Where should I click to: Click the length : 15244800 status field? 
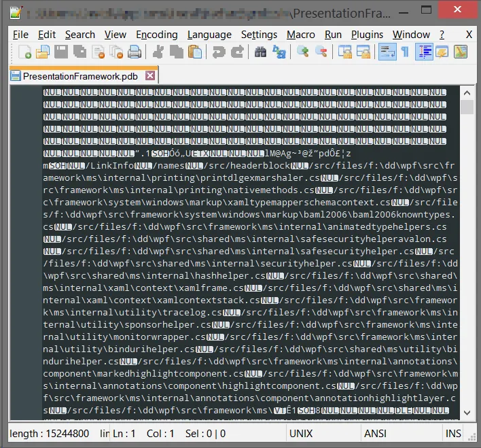(50, 434)
